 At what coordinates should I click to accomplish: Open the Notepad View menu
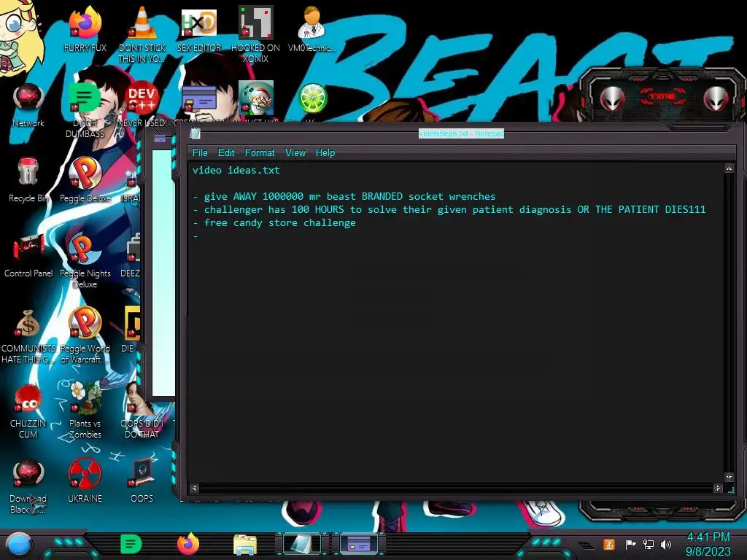click(x=295, y=153)
